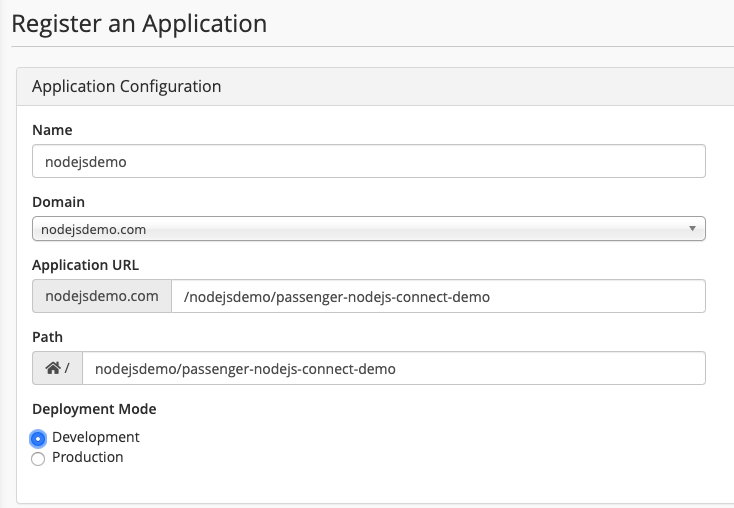
Task: Select the Development radio button
Action: click(38, 438)
